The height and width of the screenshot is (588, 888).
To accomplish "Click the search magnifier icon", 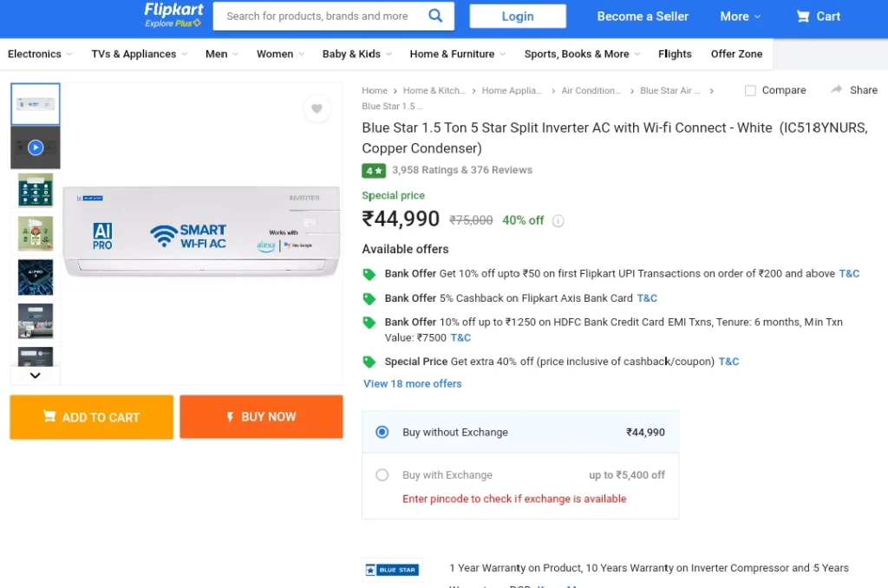I will click(x=435, y=16).
